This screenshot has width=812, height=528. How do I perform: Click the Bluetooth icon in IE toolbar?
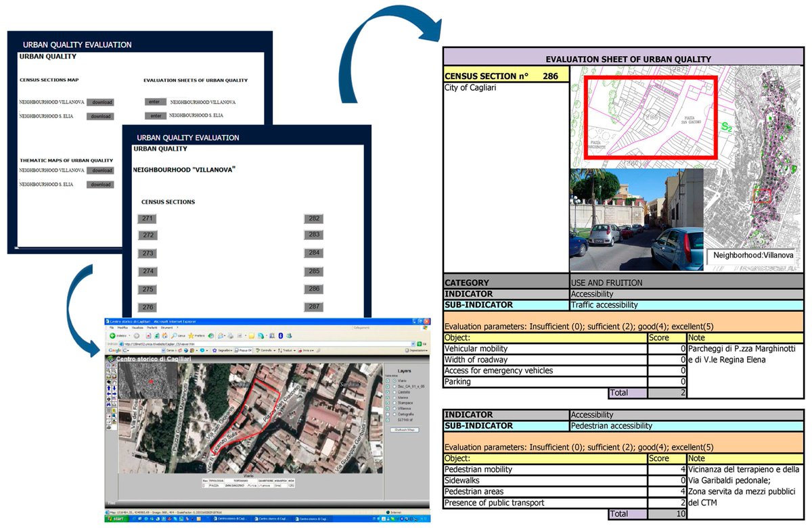tap(281, 336)
